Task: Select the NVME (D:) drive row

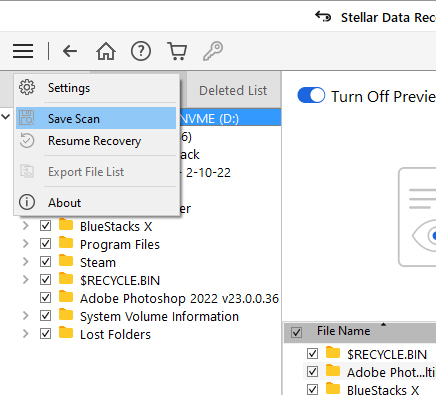Action: [x=230, y=118]
